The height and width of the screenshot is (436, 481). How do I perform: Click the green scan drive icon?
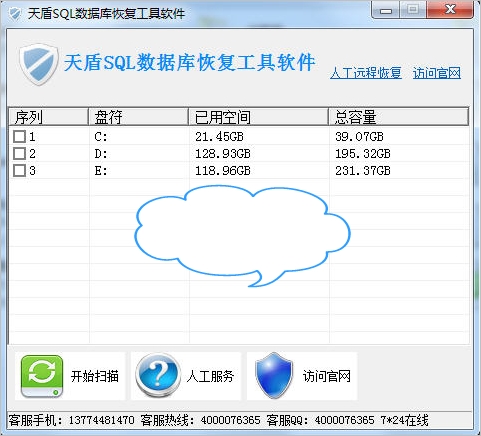pos(42,376)
